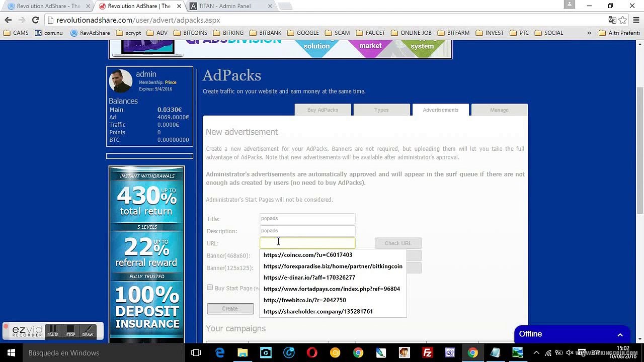Close the TITAN - Admin Panel tab

tap(270, 6)
